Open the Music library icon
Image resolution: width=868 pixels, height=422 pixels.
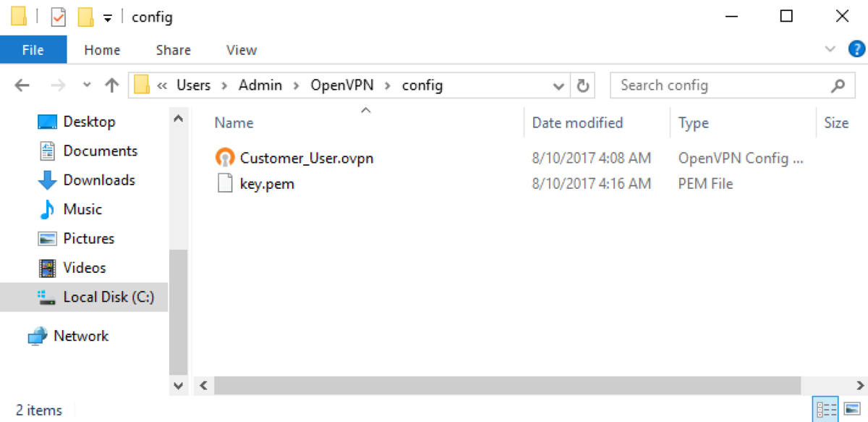pos(47,209)
